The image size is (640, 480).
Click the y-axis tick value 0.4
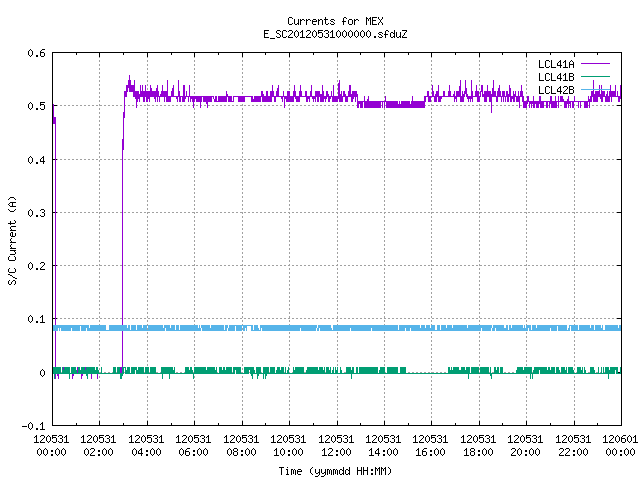[36, 160]
